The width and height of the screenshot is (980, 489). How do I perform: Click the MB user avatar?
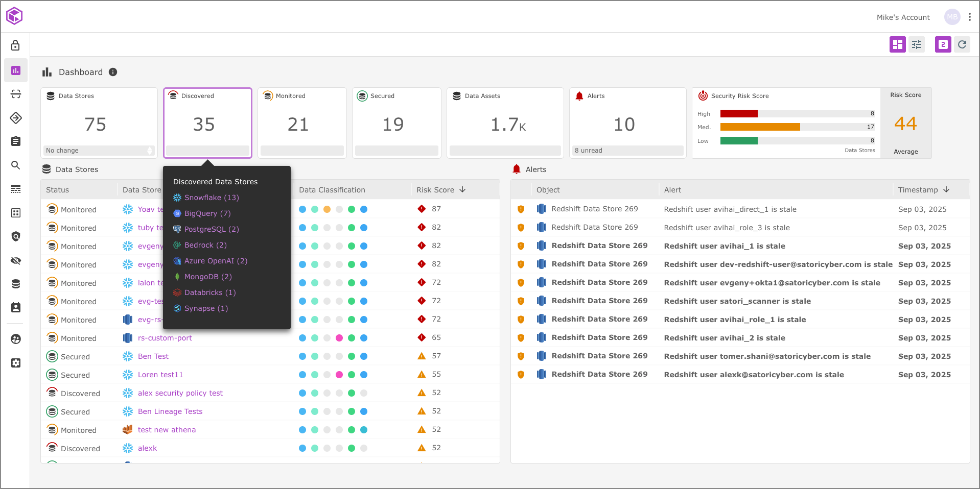pyautogui.click(x=952, y=17)
